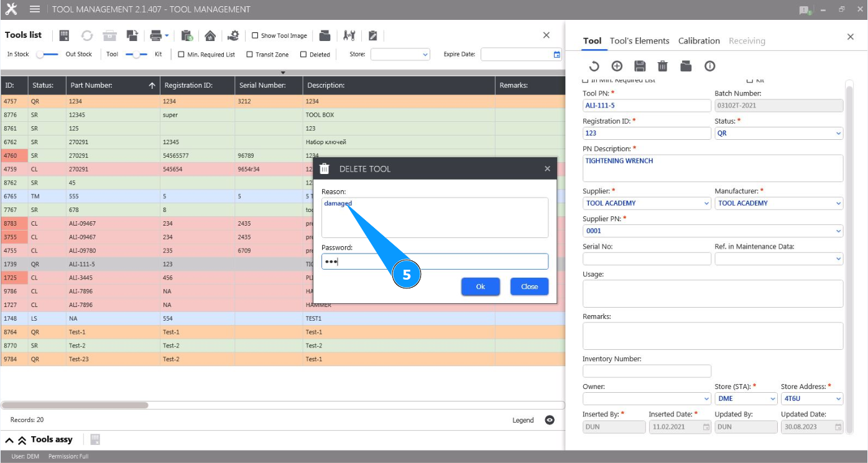Switch to the Calibration tab
The image size is (868, 463).
click(x=699, y=41)
